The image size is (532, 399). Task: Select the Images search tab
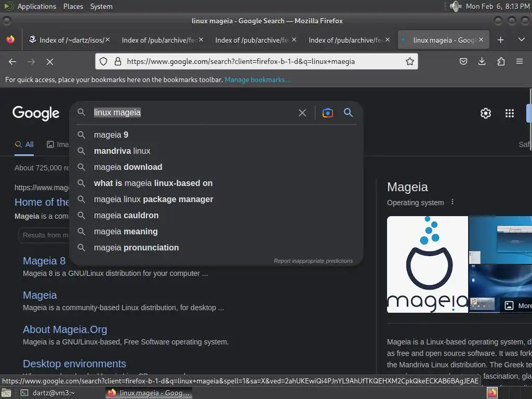pos(57,144)
